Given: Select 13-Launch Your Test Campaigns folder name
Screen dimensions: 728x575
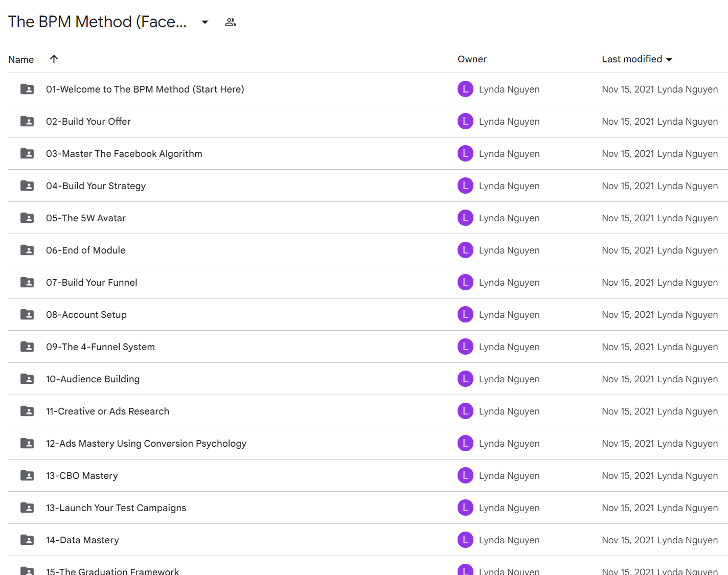Looking at the screenshot, I should click(x=116, y=508).
